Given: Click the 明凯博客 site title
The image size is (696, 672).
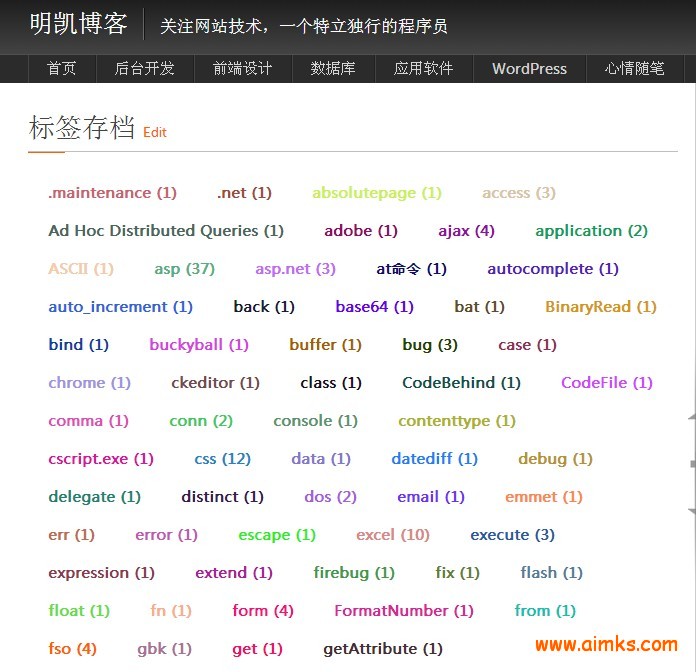Looking at the screenshot, I should click(x=79, y=24).
